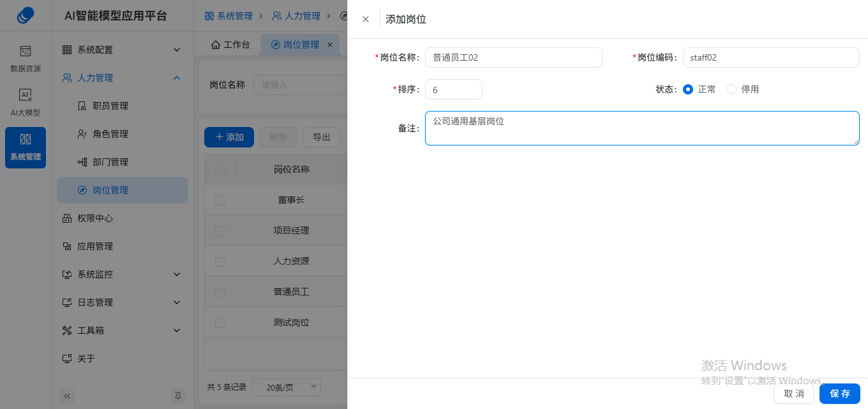The width and height of the screenshot is (868, 409).
Task: Click the 日志管理 icon
Action: (x=67, y=302)
